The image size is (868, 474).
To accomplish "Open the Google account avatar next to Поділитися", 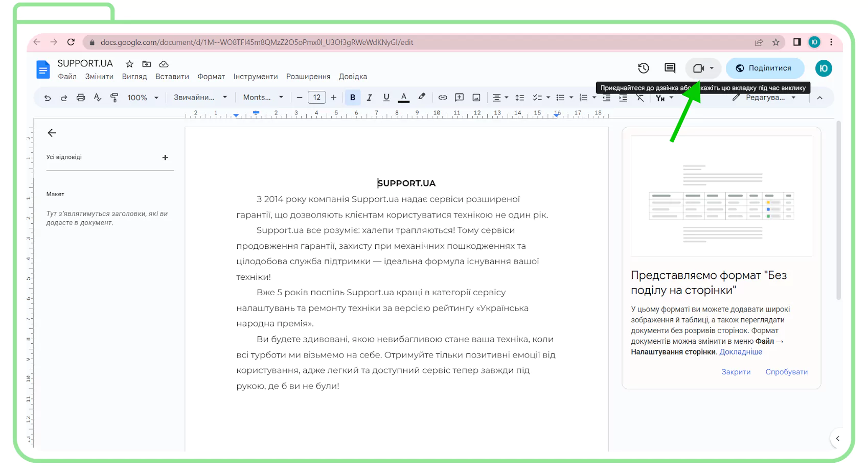I will (824, 68).
